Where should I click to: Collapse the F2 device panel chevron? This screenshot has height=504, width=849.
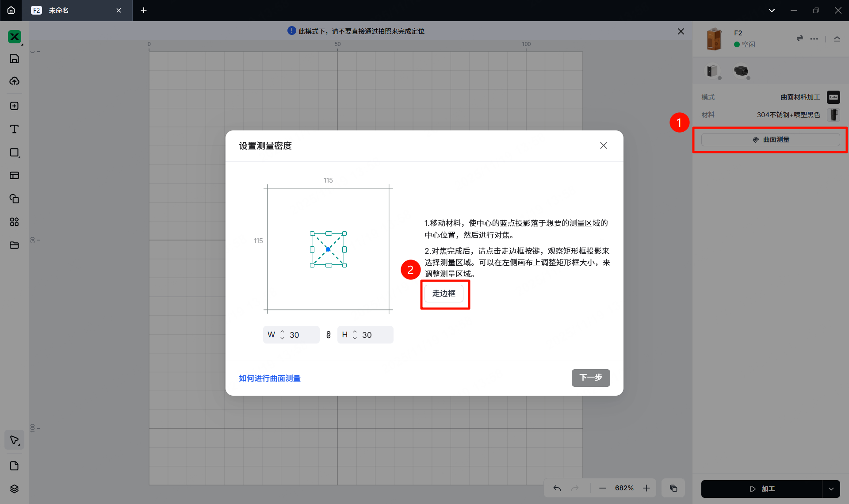[837, 39]
